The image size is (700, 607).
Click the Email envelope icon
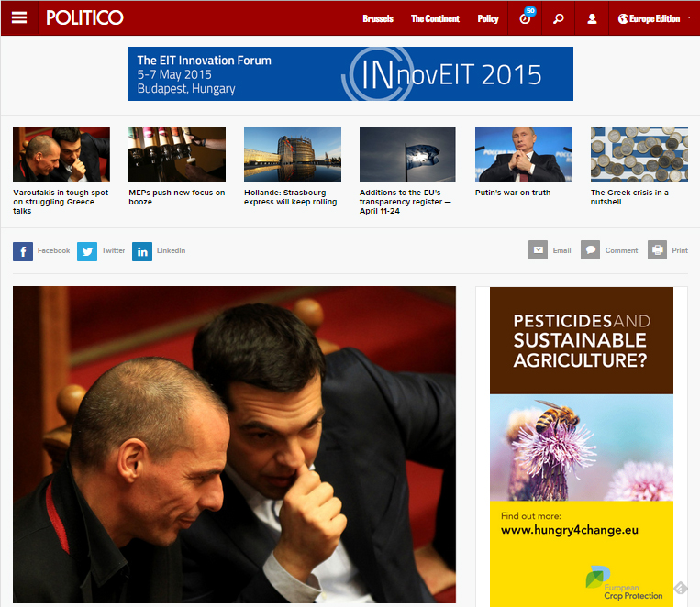[x=538, y=250]
